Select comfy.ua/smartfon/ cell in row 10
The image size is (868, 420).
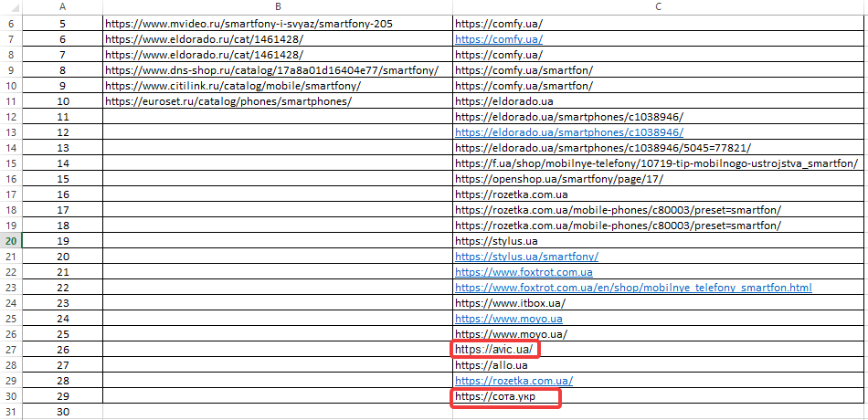point(660,86)
